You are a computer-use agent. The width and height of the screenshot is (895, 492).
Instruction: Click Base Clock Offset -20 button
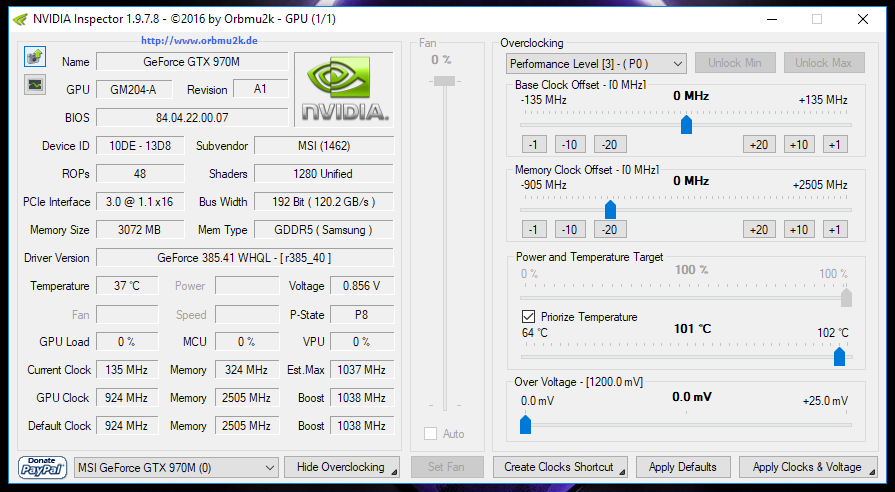pyautogui.click(x=610, y=144)
